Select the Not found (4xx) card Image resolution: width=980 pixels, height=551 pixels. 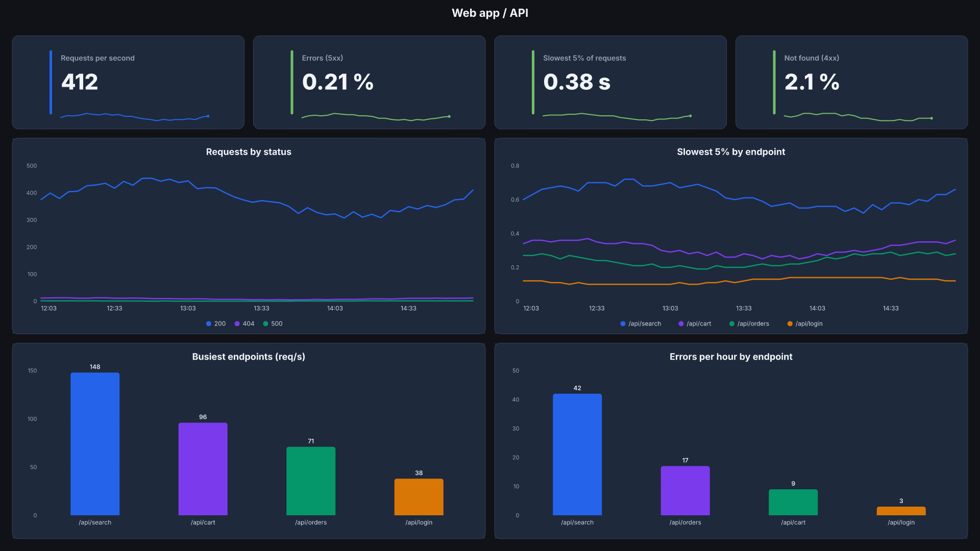click(x=851, y=82)
